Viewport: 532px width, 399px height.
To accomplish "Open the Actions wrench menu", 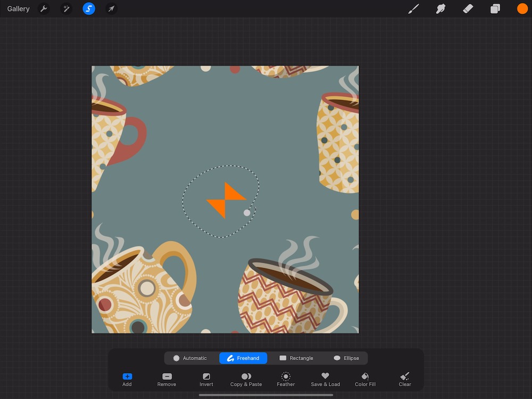I will 44,9.
